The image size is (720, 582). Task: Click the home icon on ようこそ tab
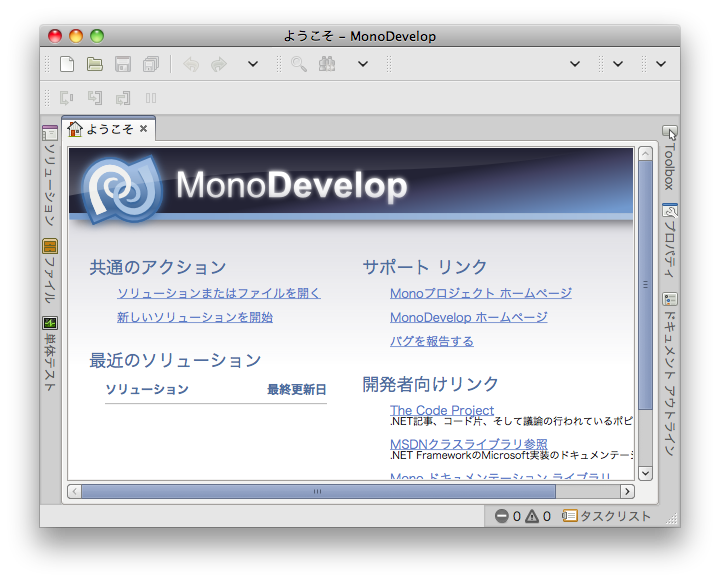(x=75, y=129)
